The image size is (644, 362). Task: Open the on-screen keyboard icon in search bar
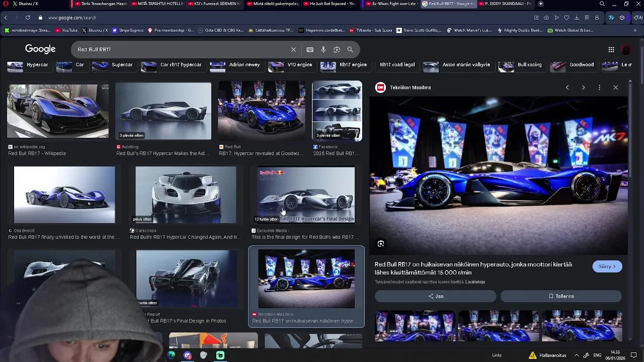pyautogui.click(x=310, y=49)
